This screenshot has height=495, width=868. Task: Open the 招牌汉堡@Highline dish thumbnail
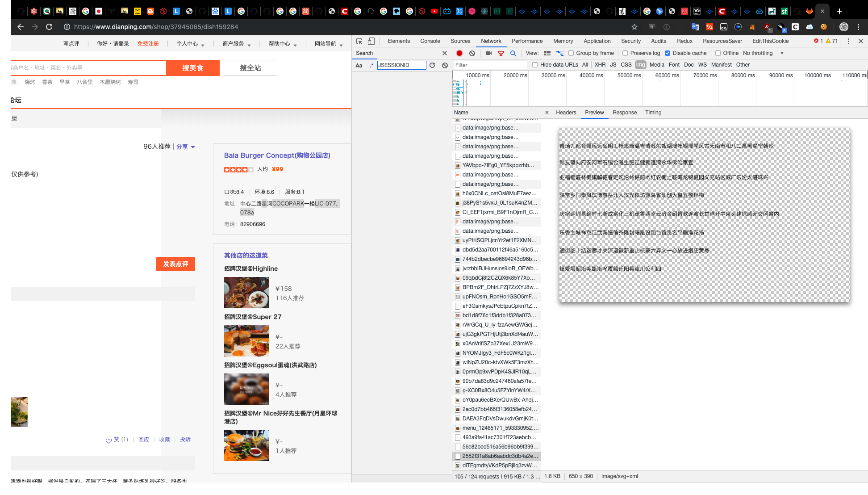246,293
